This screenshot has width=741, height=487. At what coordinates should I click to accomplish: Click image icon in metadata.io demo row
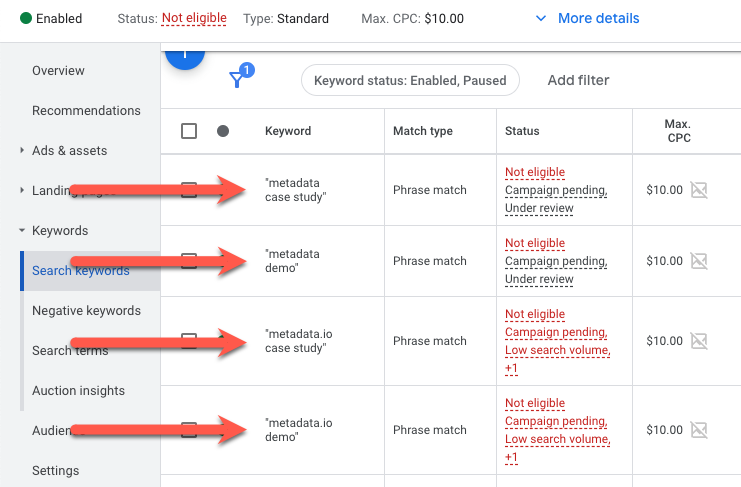699,430
